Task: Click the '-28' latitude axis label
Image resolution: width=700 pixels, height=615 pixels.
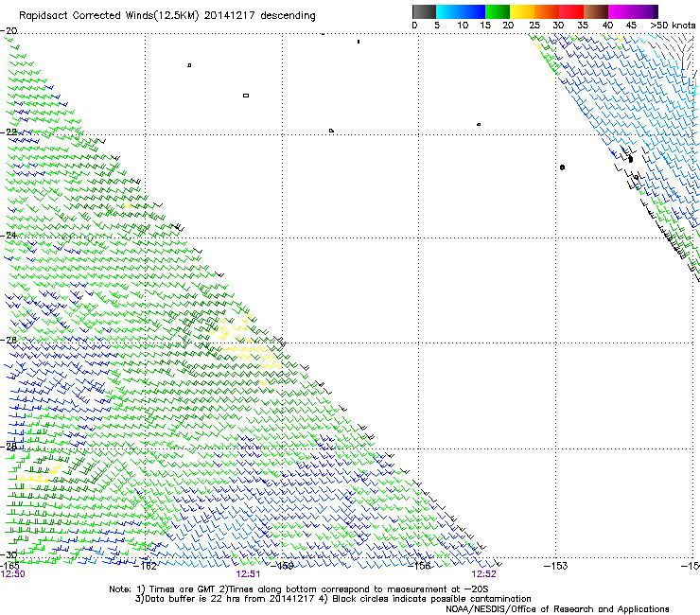Action: (x=9, y=446)
